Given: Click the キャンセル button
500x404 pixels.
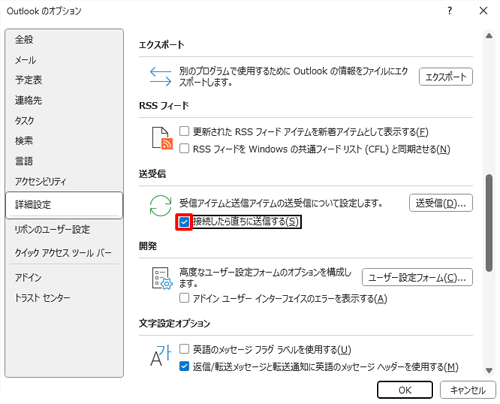Looking at the screenshot, I should tap(468, 390).
